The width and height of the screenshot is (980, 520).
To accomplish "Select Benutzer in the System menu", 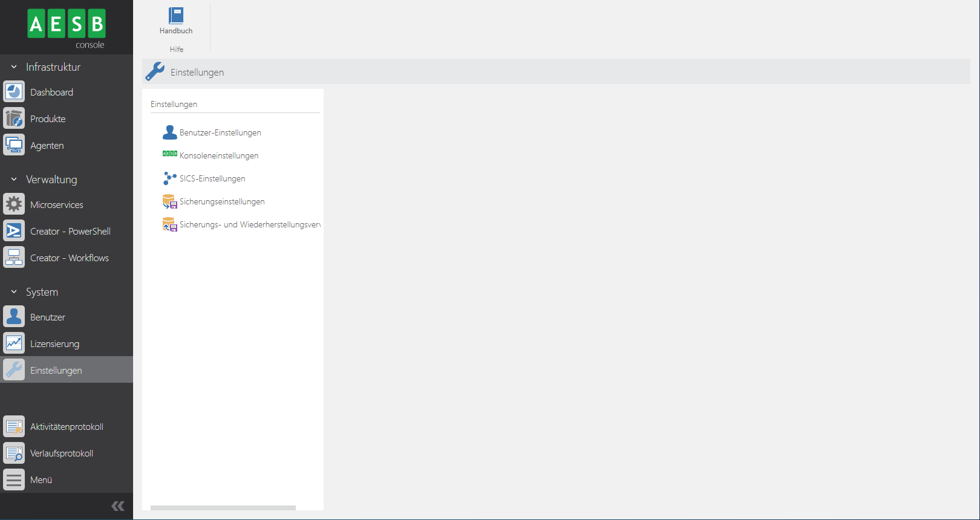I will coord(47,317).
